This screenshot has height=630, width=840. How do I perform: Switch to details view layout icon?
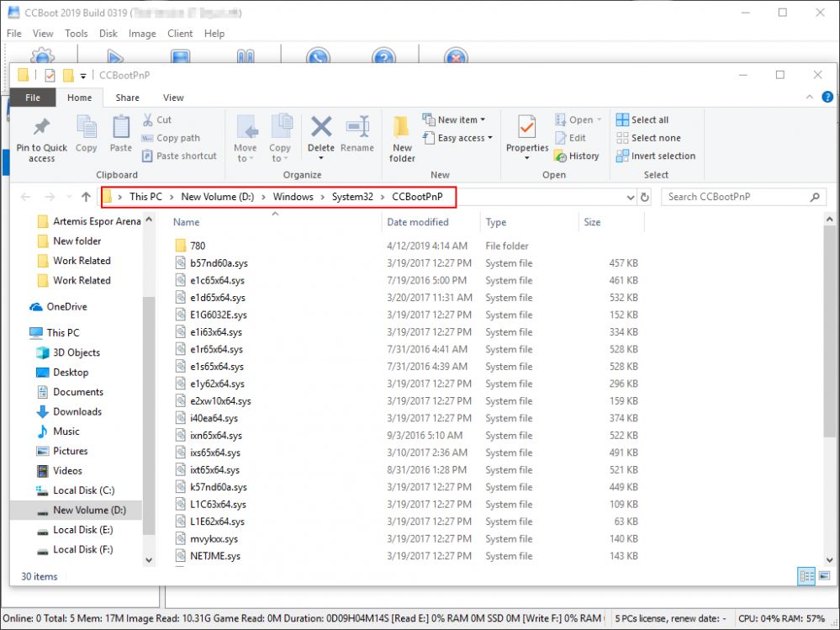click(x=806, y=576)
